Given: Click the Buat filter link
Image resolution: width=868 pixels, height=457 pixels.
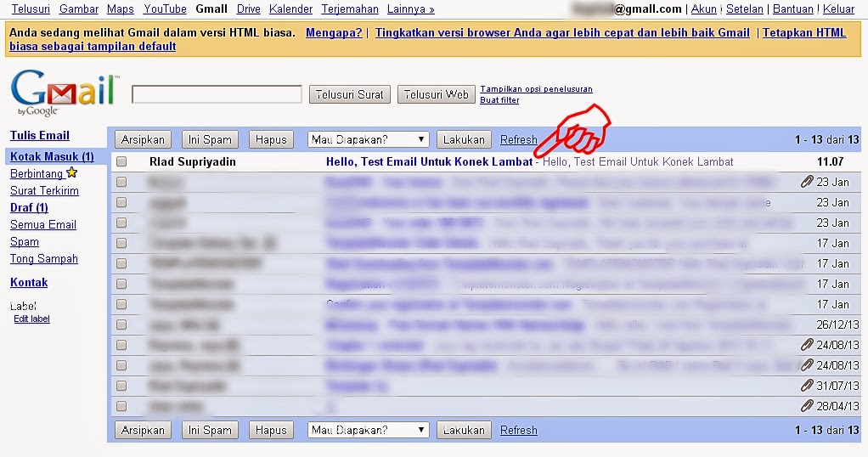Looking at the screenshot, I should (499, 99).
